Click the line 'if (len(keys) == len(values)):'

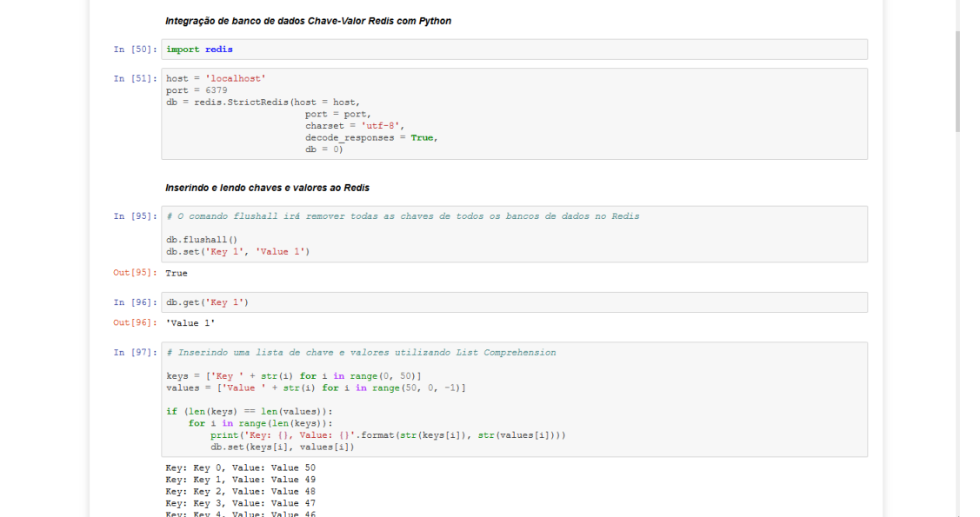250,412
